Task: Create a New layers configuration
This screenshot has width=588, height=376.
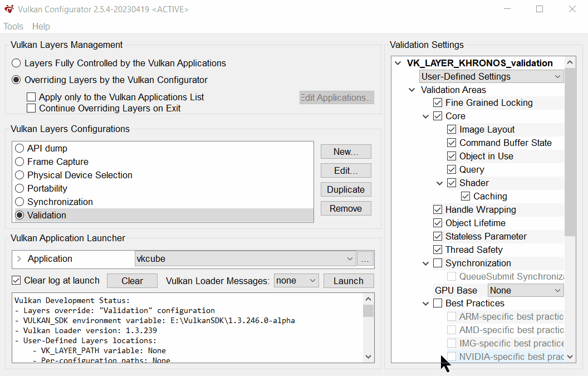Action: 345,152
